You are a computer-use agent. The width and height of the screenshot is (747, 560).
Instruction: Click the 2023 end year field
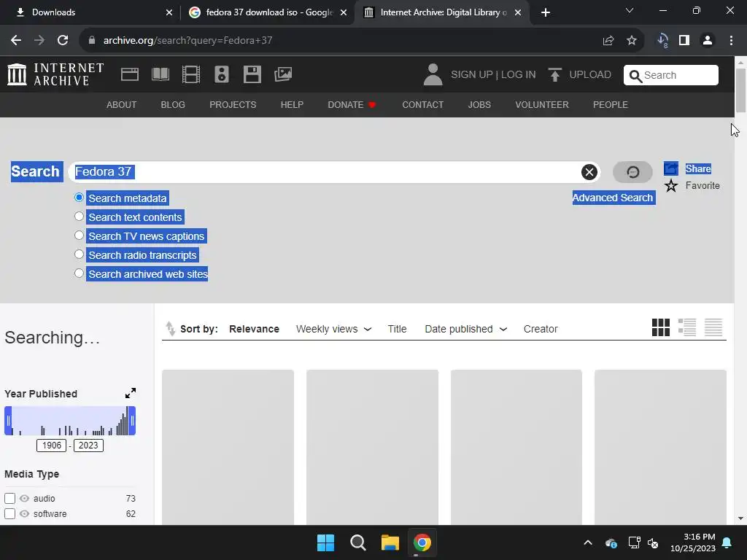point(88,446)
